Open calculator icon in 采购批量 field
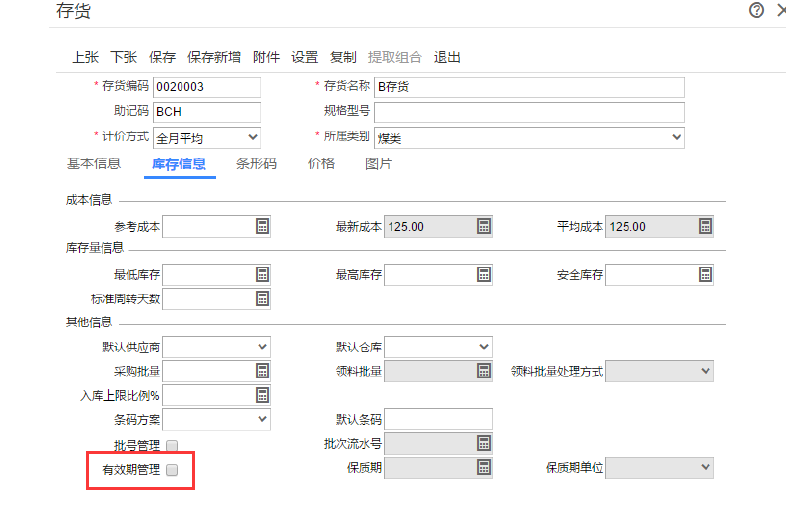Image resolution: width=802 pixels, height=527 pixels. [x=262, y=371]
